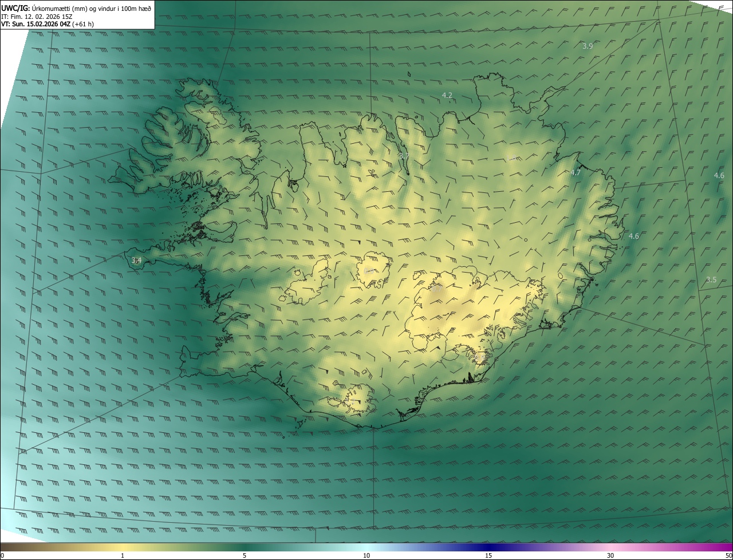
Task: Click the 3.5 value on the map
Action: (x=711, y=280)
